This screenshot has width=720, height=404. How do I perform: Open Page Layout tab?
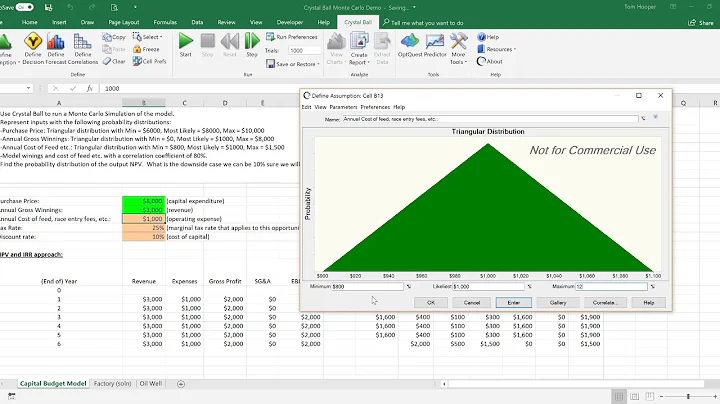[124, 22]
